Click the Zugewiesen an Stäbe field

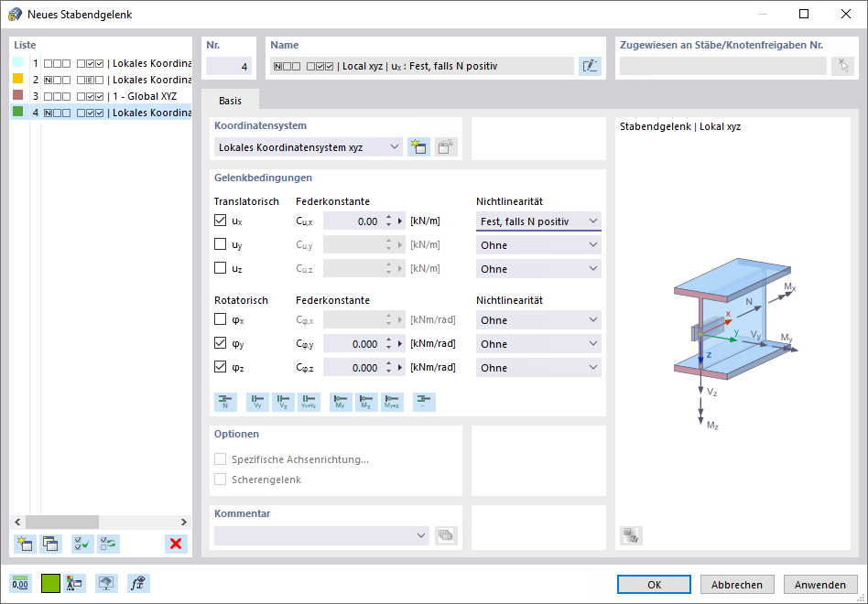pyautogui.click(x=723, y=67)
